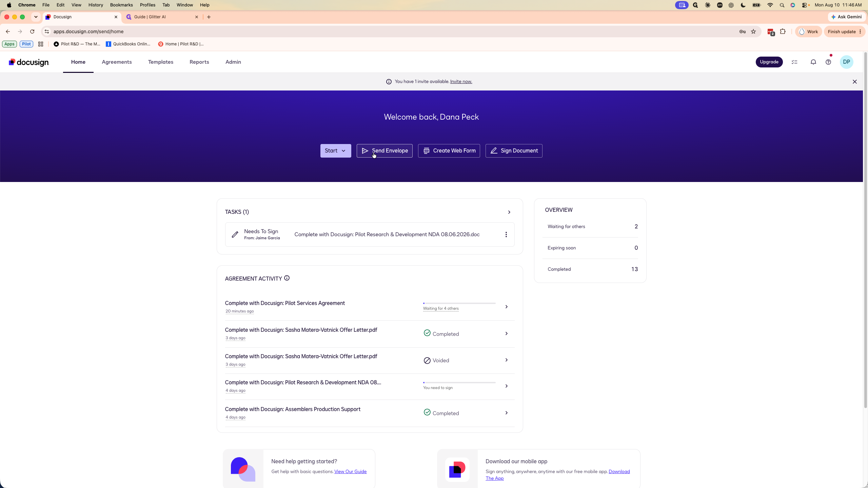The width and height of the screenshot is (868, 488).
Task: Go to the Agreements tab
Action: tap(117, 62)
